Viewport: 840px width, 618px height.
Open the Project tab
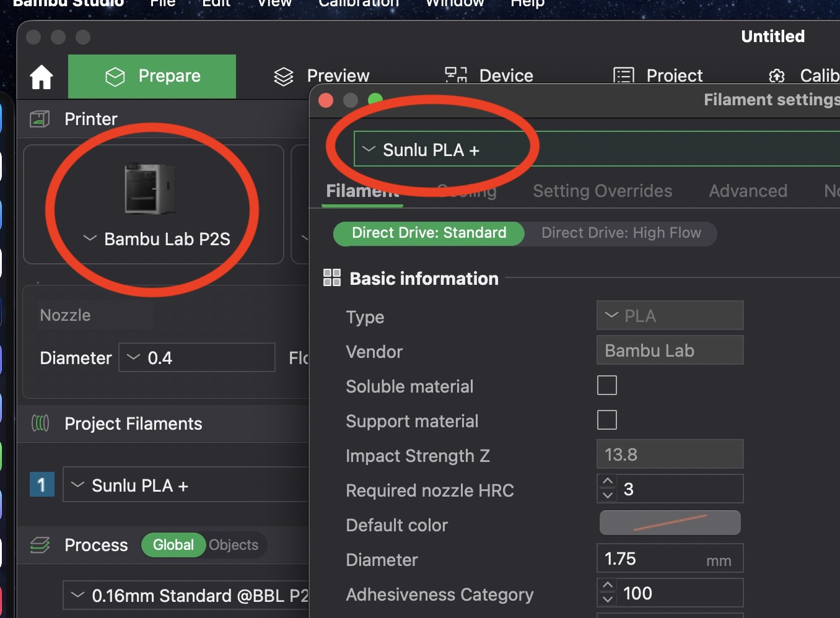click(x=658, y=76)
